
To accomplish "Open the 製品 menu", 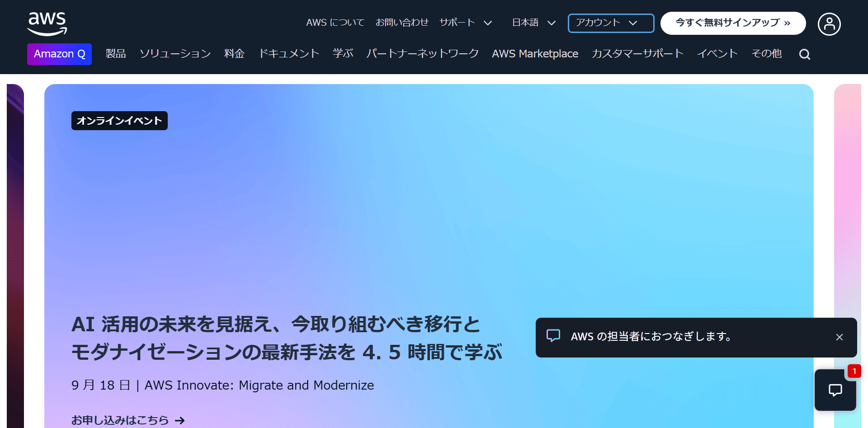I will click(116, 54).
